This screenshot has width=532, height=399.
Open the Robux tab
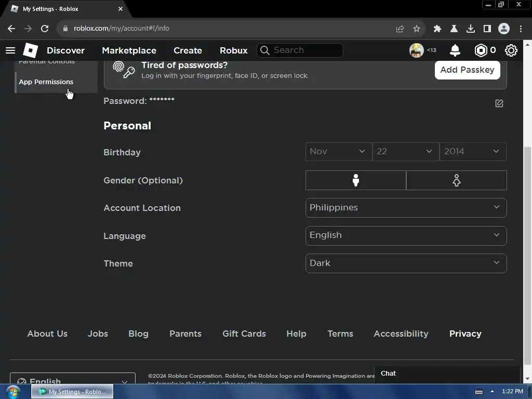(233, 50)
